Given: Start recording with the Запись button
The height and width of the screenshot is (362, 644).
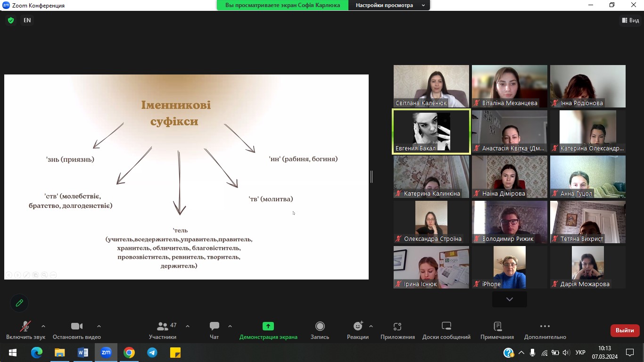Looking at the screenshot, I should (x=320, y=330).
